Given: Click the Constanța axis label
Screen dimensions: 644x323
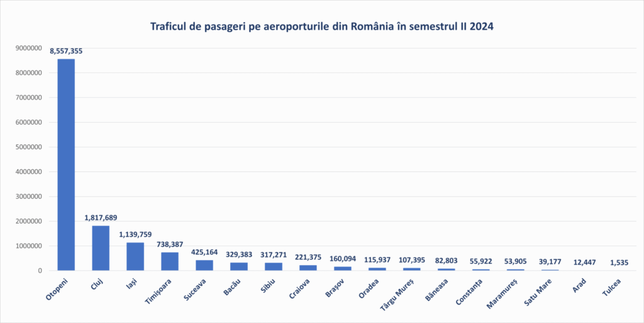Looking at the screenshot, I should tap(469, 292).
